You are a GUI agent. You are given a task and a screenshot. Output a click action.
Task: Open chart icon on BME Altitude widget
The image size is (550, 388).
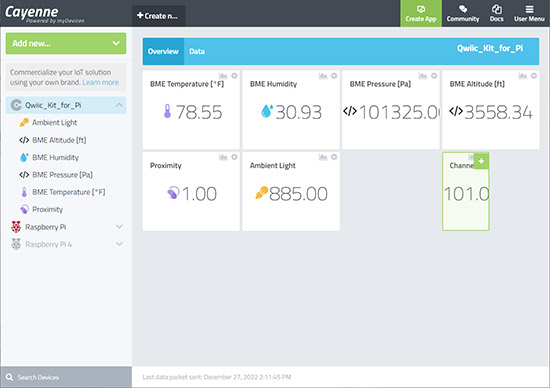[x=523, y=75]
